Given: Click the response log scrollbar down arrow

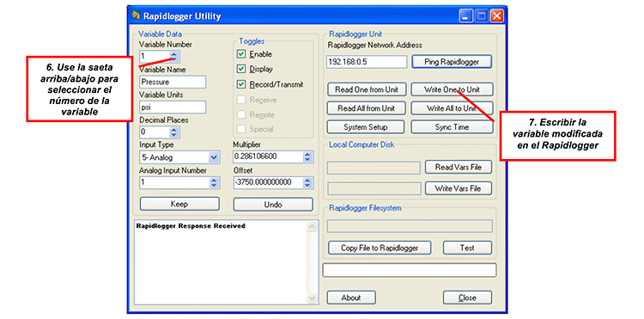Looking at the screenshot, I should pyautogui.click(x=313, y=298).
